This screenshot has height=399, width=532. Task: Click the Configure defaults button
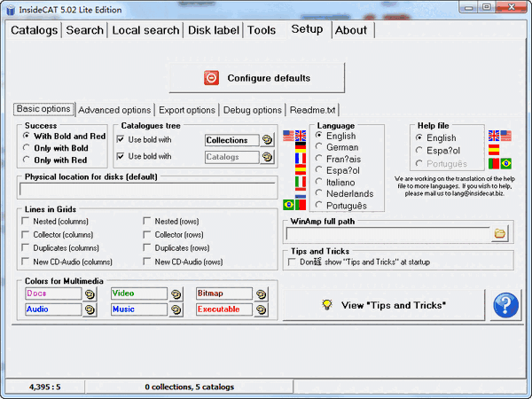tap(257, 78)
